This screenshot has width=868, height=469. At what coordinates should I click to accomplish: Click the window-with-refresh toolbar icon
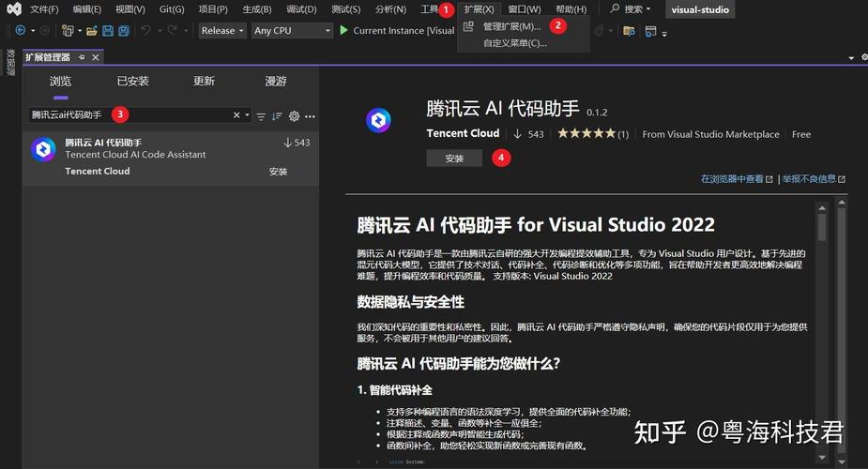[x=651, y=31]
